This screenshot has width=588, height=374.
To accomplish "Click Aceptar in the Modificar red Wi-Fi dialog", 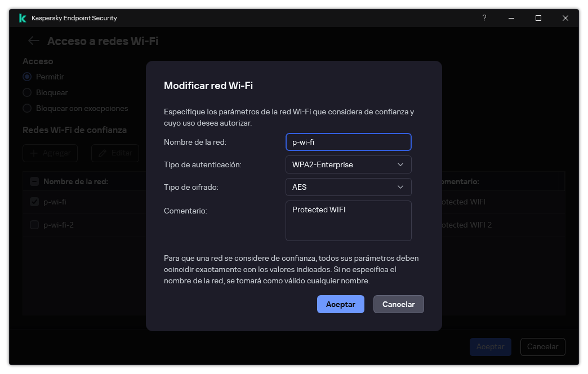I will tap(340, 304).
